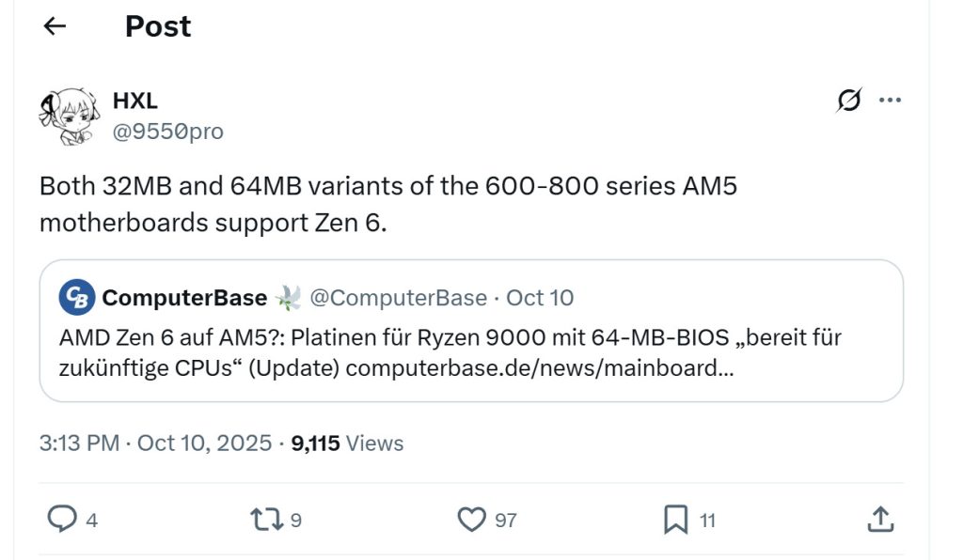
Task: Open the quoted ComputerBase post text
Action: point(451,352)
